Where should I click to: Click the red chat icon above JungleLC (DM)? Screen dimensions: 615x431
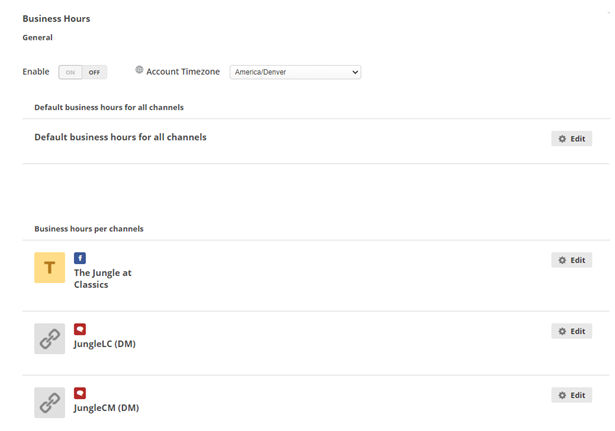tap(80, 329)
